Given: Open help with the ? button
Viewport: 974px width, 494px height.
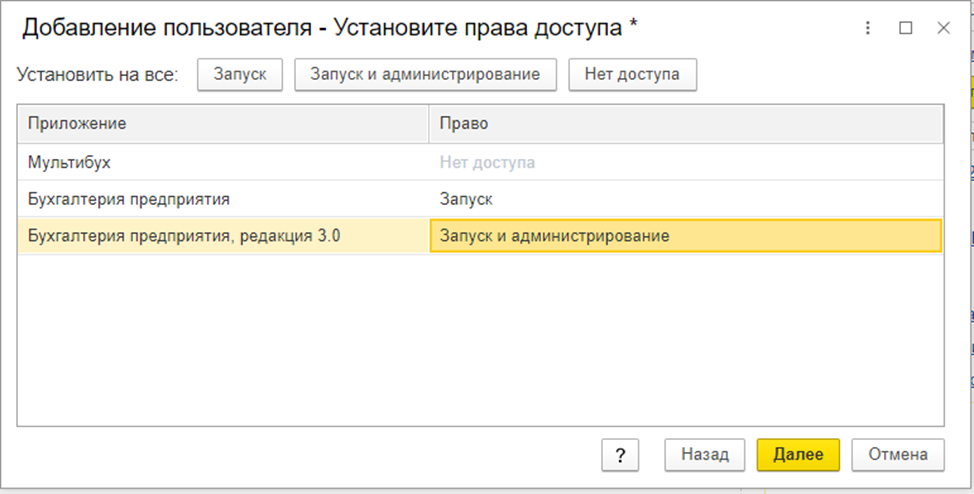Looking at the screenshot, I should pyautogui.click(x=620, y=455).
